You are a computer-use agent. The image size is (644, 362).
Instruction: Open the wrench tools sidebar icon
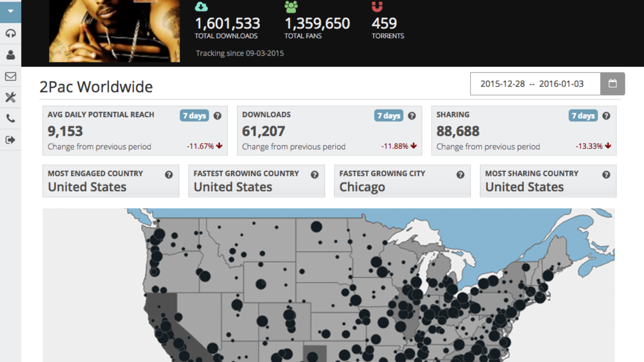(x=11, y=98)
